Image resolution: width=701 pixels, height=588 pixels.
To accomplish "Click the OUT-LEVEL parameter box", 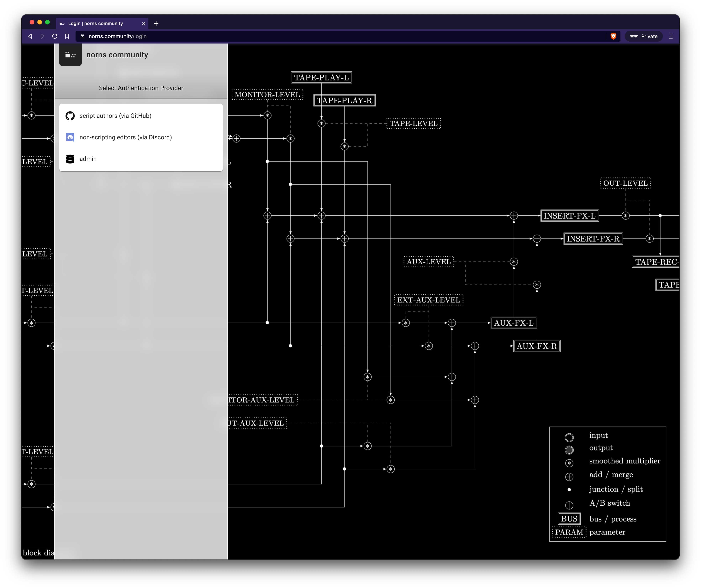I will [x=625, y=183].
